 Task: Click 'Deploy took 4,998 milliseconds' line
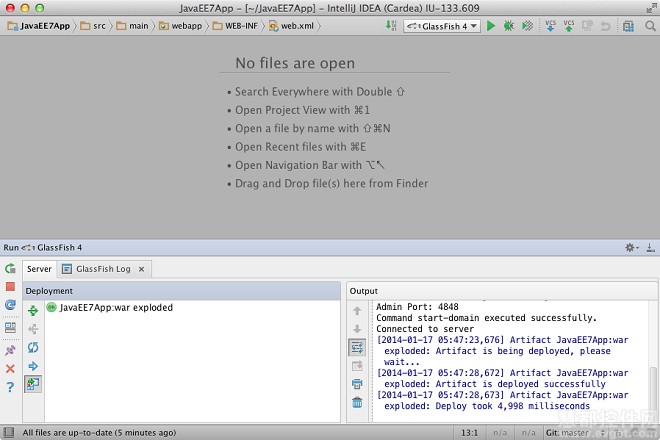512,406
